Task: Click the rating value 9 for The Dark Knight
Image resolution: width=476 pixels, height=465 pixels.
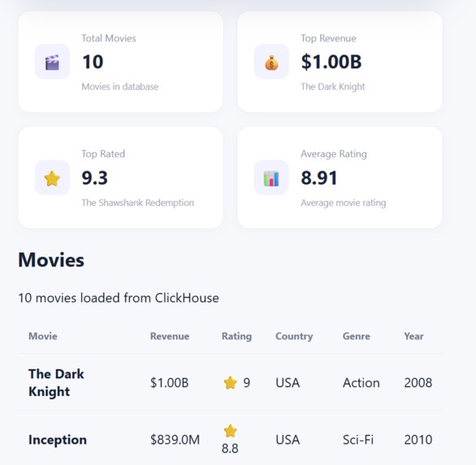Action: coord(247,383)
